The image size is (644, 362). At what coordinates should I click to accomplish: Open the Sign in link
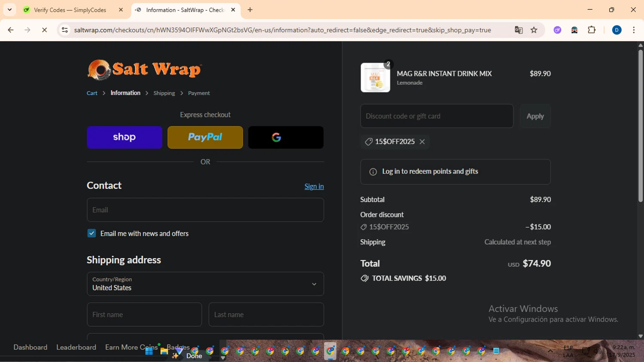point(314,186)
